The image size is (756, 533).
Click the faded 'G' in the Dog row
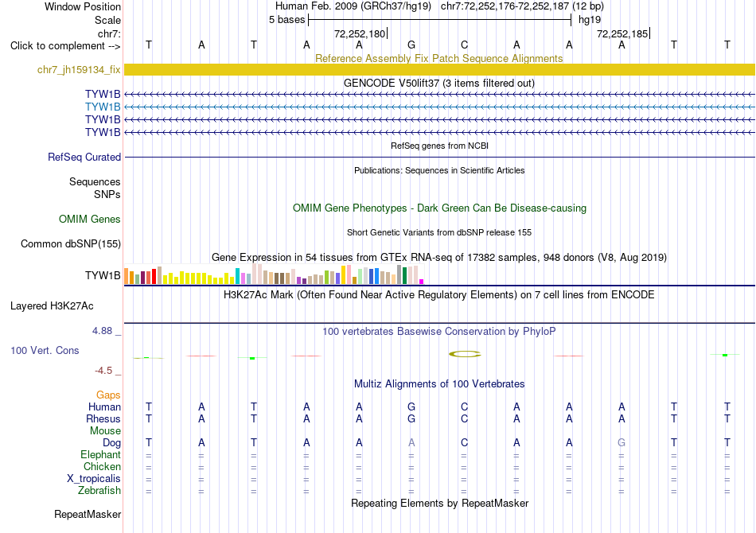pyautogui.click(x=622, y=442)
